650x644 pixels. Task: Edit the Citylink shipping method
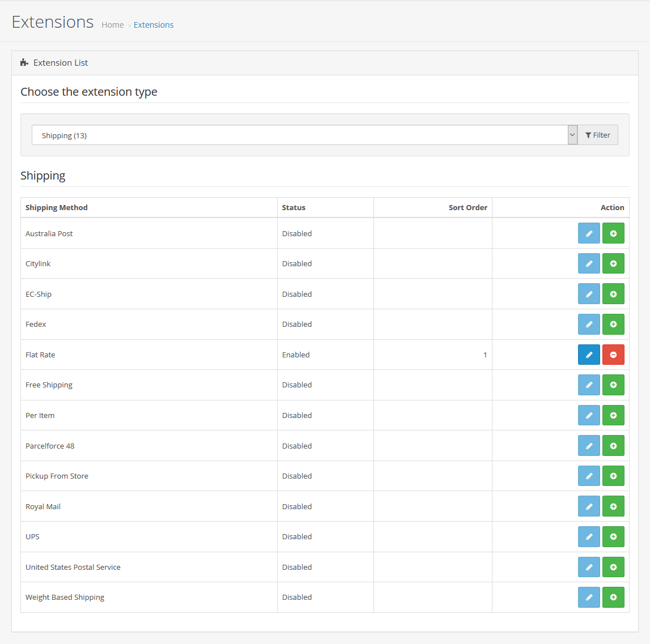[x=589, y=263]
